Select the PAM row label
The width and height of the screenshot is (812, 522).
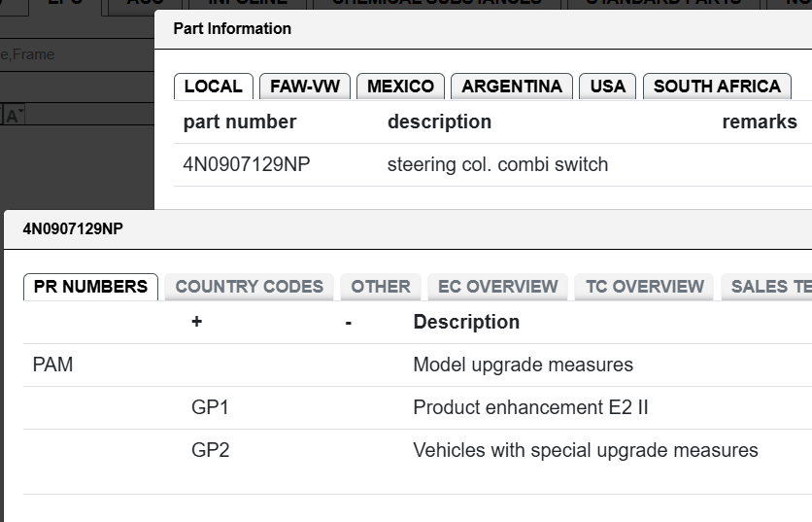(x=52, y=365)
